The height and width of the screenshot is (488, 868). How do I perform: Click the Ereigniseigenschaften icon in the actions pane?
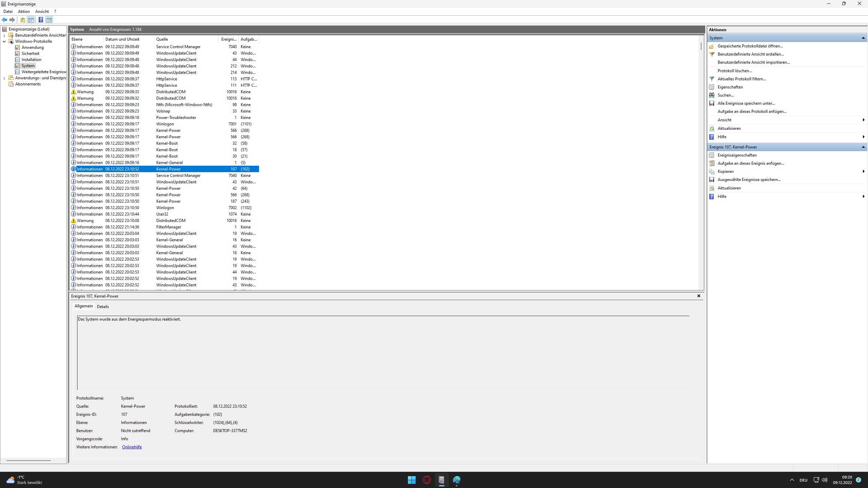click(x=712, y=155)
